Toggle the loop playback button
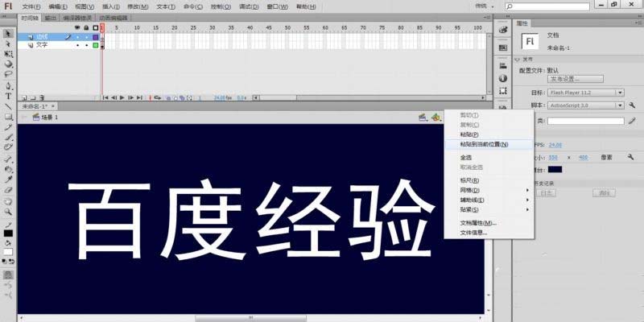Image resolution: width=644 pixels, height=322 pixels. pyautogui.click(x=157, y=97)
